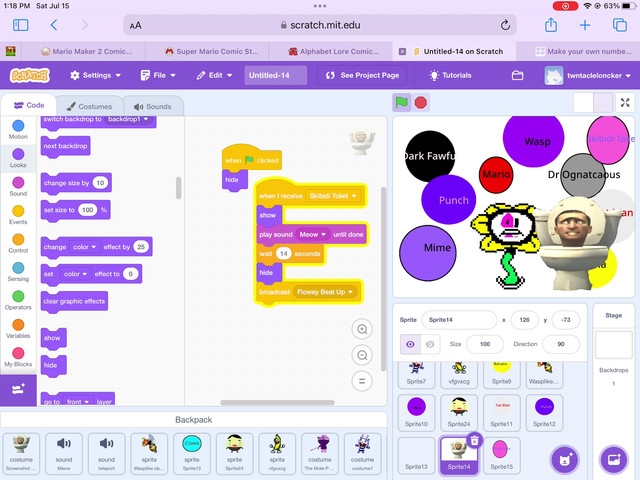
Task: Zoom in the code workspace
Action: coord(362,329)
